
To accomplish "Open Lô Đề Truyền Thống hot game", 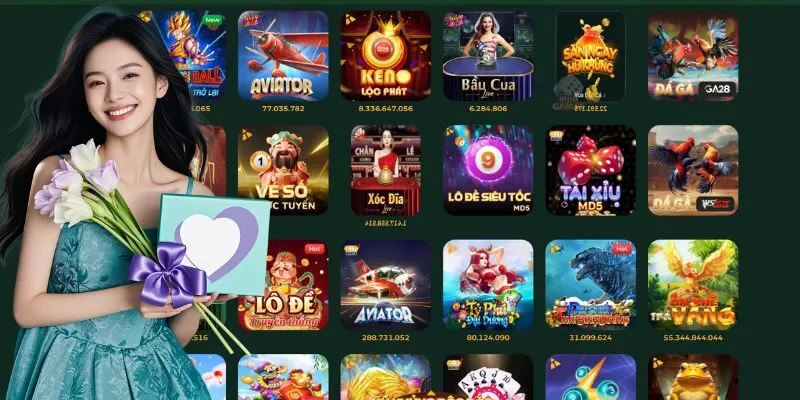I will pos(283,285).
